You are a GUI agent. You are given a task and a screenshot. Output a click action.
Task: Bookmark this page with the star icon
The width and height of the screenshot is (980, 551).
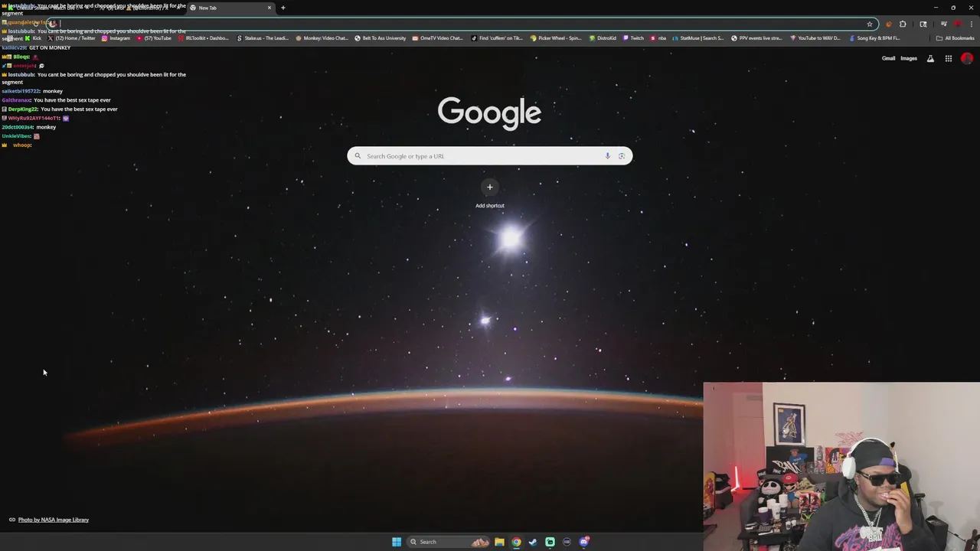(x=870, y=24)
